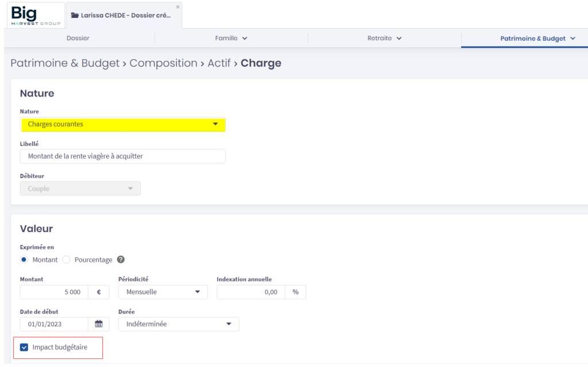
Task: Switch to the Dossier menu tab
Action: tap(78, 38)
